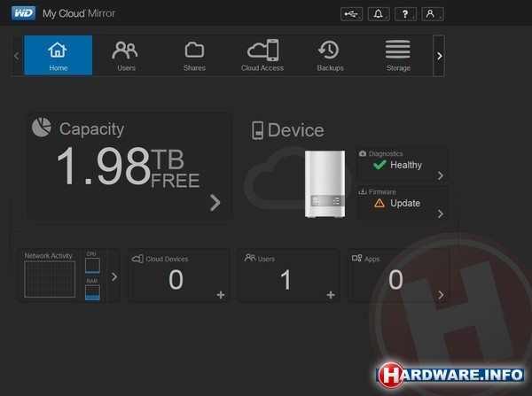
Task: Click the 1.98 TB FREE value
Action: 128,167
